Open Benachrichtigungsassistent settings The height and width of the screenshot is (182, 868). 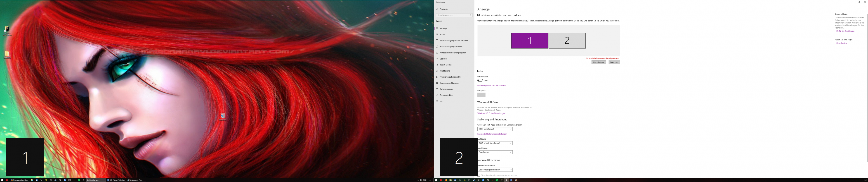click(454, 47)
